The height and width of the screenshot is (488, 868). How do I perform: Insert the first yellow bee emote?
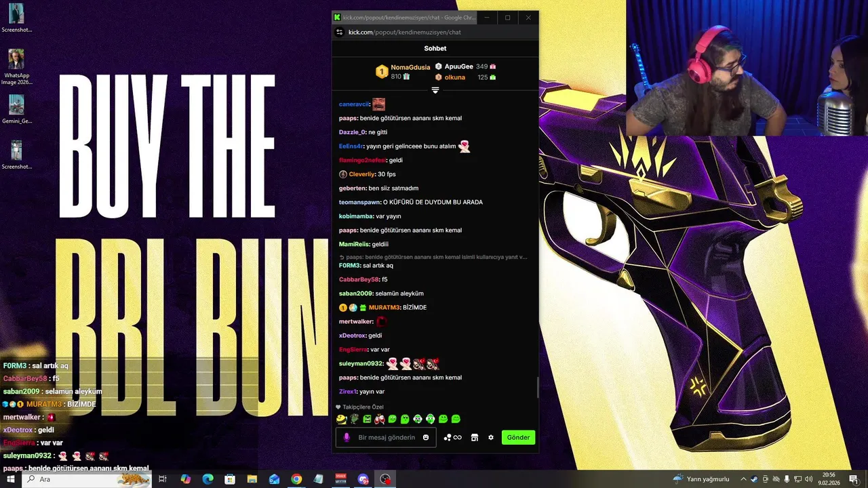(x=341, y=419)
